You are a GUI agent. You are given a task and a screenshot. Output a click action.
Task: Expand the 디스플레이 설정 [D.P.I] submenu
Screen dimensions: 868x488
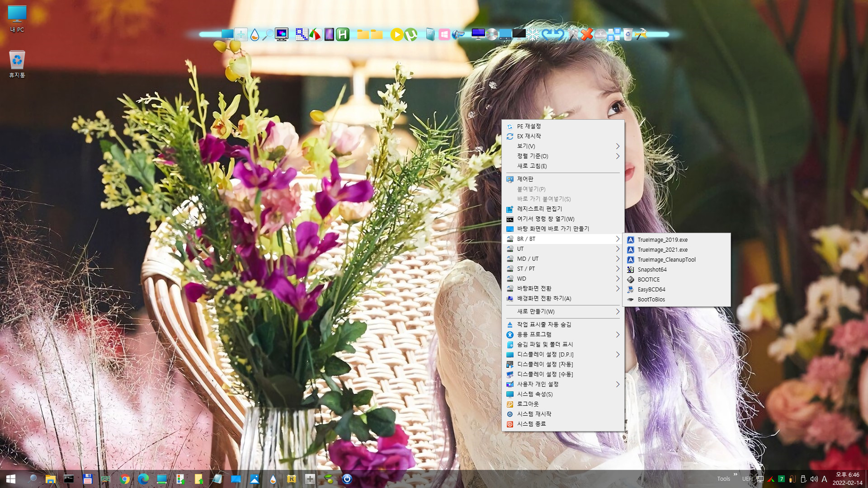(x=563, y=354)
